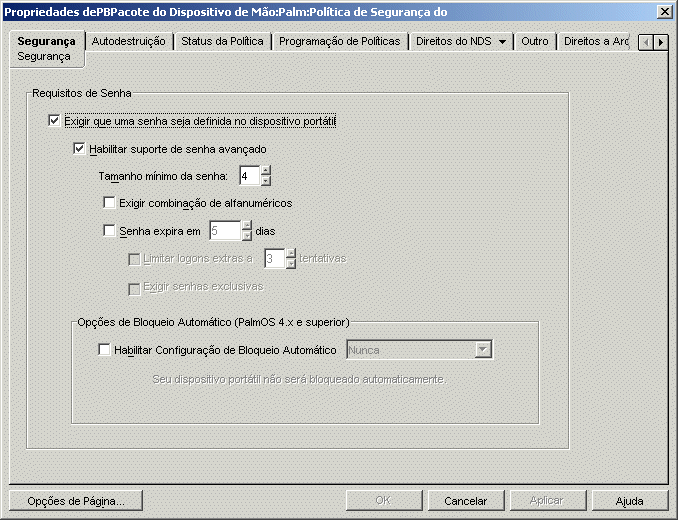
Task: Increase the minimum password size with up arrow
Action: tap(266, 170)
